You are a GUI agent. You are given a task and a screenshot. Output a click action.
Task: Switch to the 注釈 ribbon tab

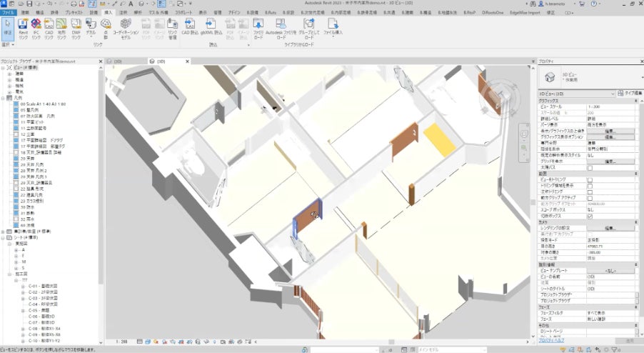[124, 13]
